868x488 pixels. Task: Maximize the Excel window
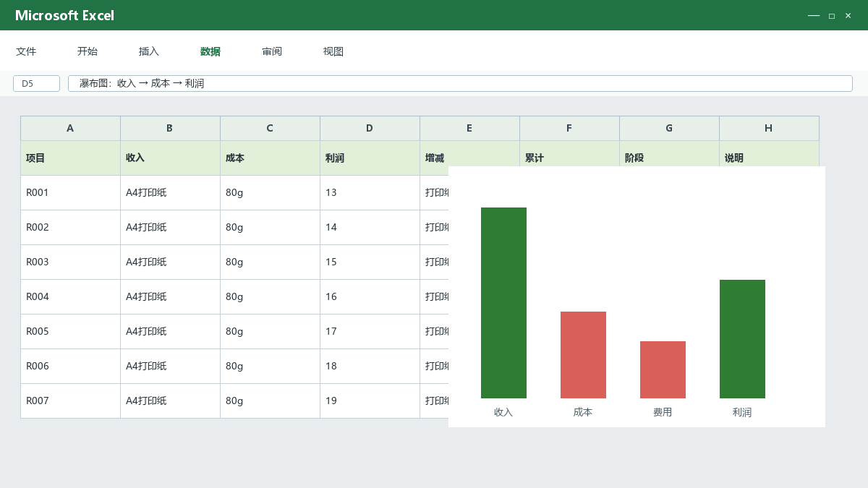(832, 15)
